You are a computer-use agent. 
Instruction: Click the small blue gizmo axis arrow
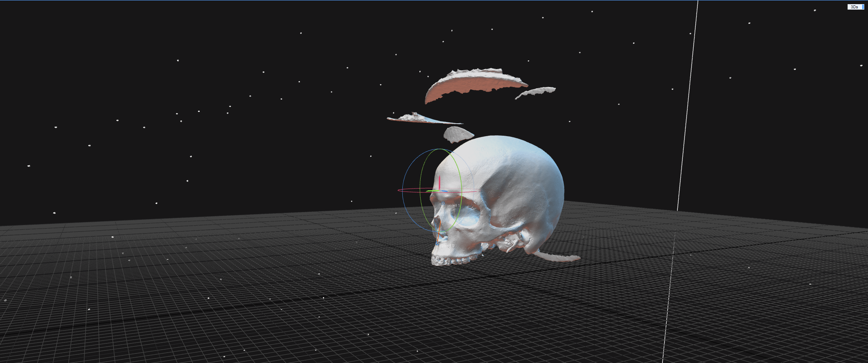point(445,191)
